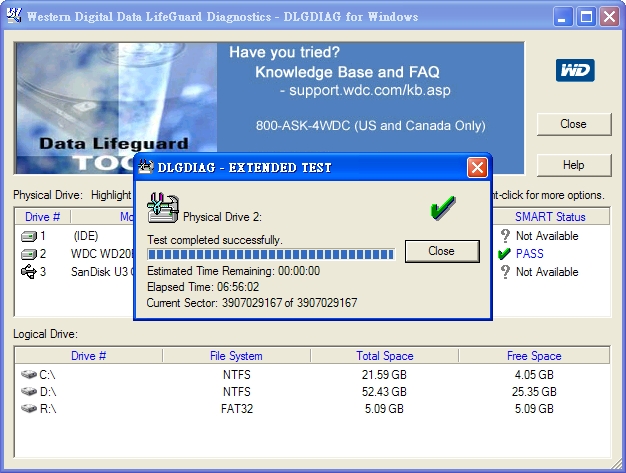Click the Data Lifeguard Tools banner image
The width and height of the screenshot is (626, 473).
tap(116, 108)
